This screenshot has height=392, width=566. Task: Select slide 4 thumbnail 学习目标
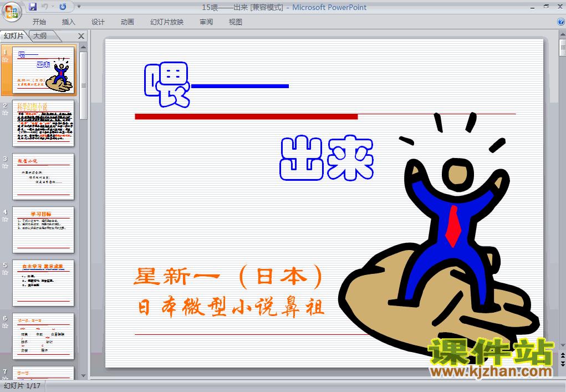coord(43,230)
